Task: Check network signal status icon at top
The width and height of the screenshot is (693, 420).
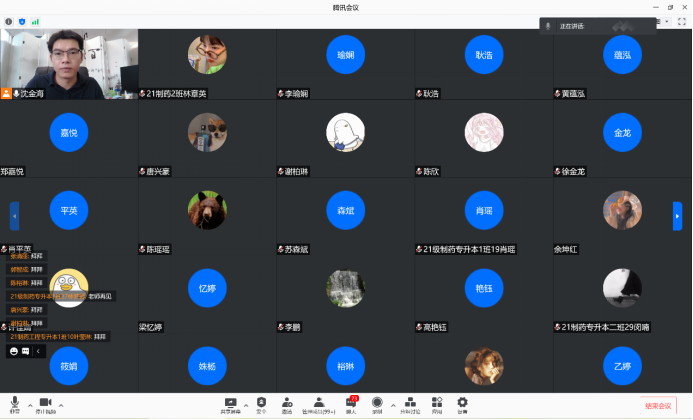Action: tap(35, 20)
